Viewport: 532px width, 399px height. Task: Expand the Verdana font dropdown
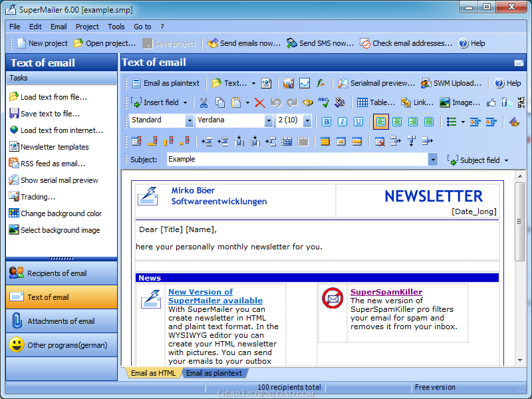tap(269, 120)
